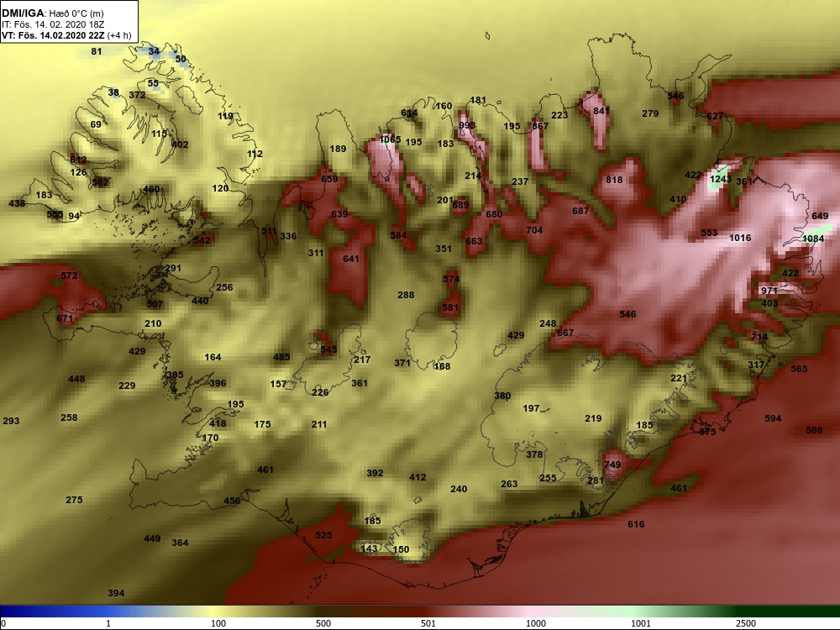Click the map title 'DMI/IGA: Hæð 0°C (m)'
Viewport: 840px width, 630px height.
[x=53, y=13]
